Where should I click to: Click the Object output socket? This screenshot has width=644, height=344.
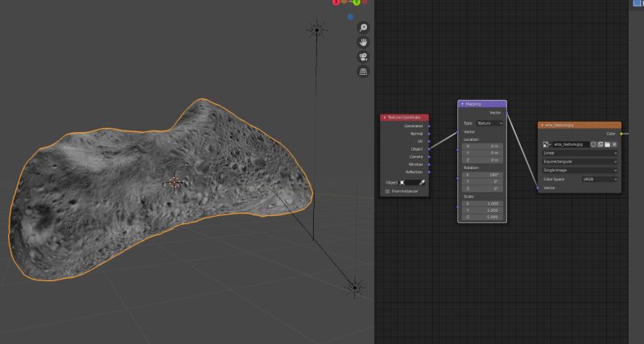pos(429,149)
